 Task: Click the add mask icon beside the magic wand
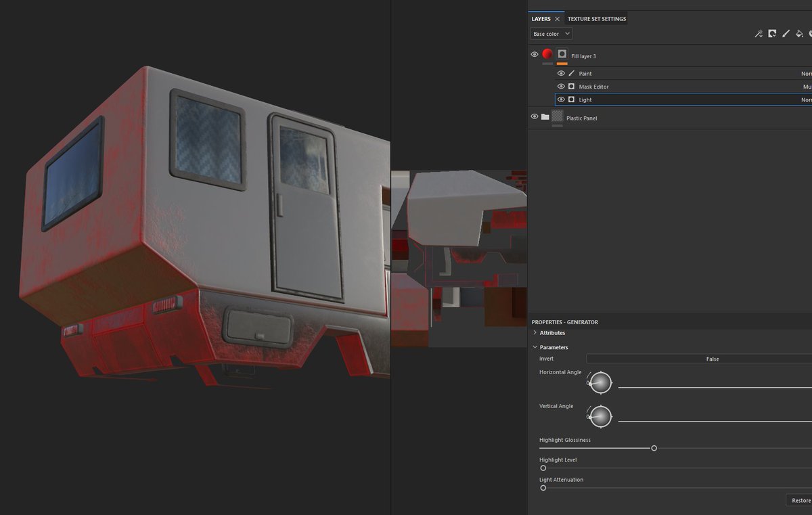coord(772,32)
